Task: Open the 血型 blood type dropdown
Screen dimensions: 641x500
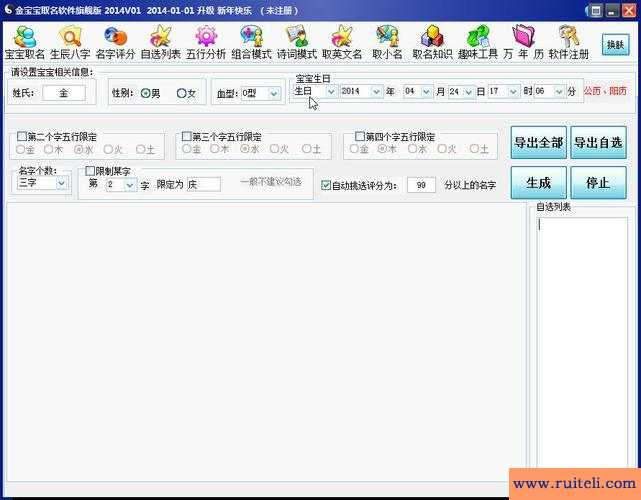Action: (x=273, y=94)
